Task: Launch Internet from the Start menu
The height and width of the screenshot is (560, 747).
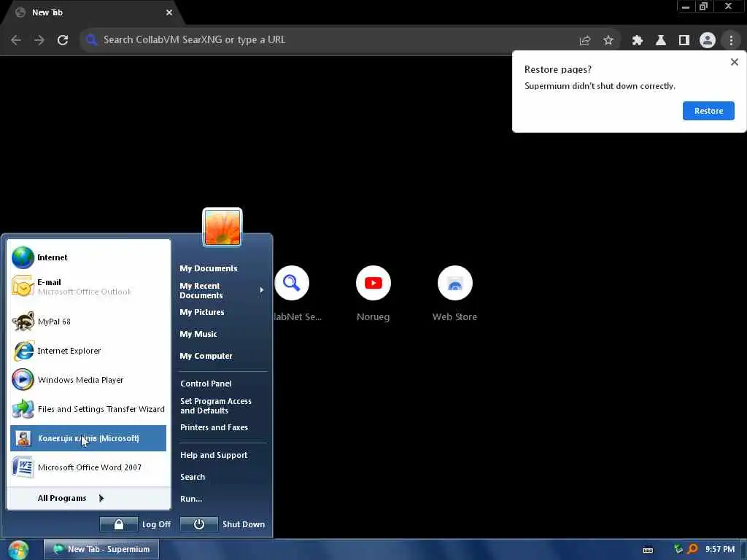Action: tap(88, 257)
